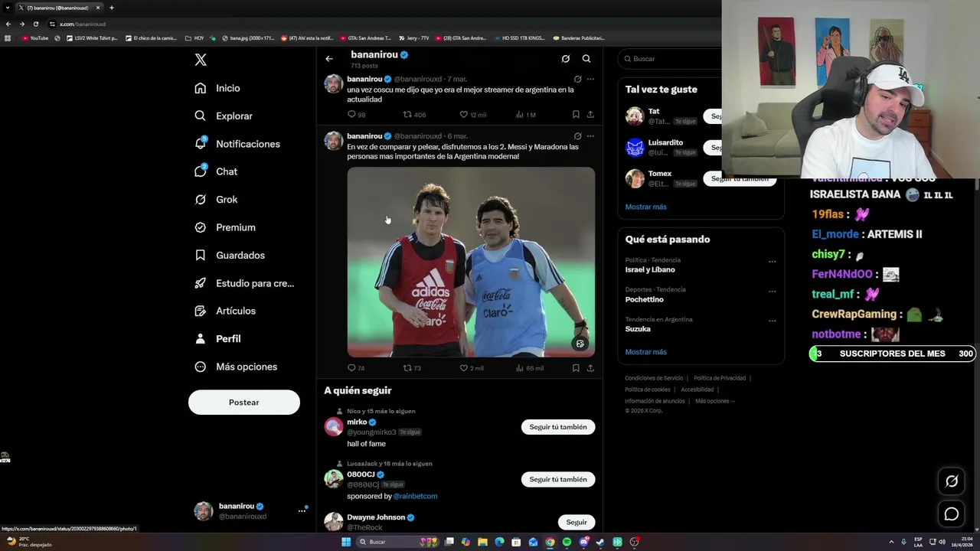Open Explorar in the sidebar

click(x=224, y=116)
